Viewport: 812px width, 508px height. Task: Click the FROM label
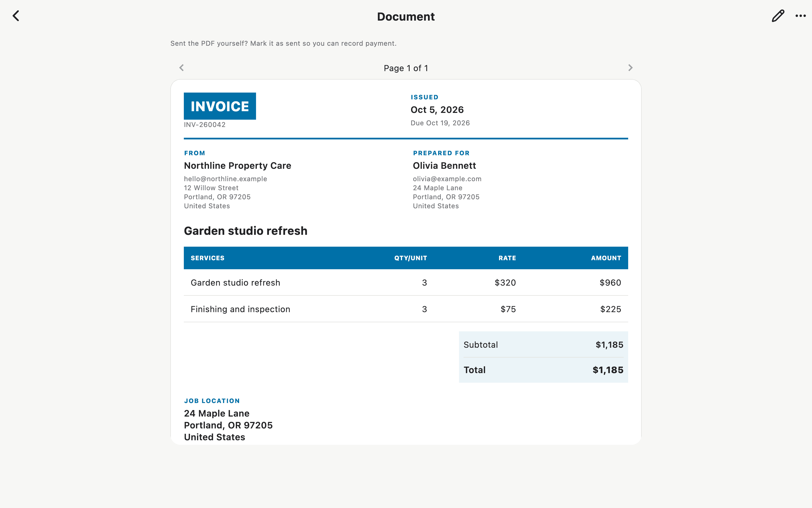click(x=194, y=153)
